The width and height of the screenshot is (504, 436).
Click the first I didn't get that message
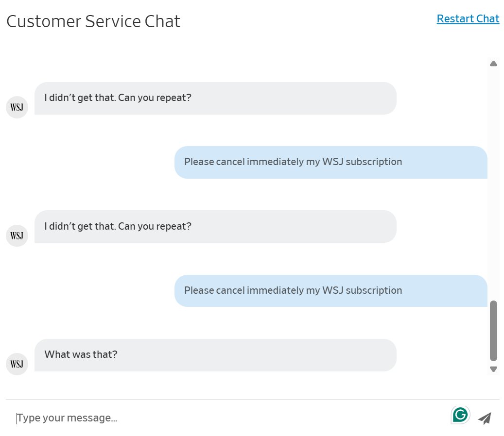point(215,98)
